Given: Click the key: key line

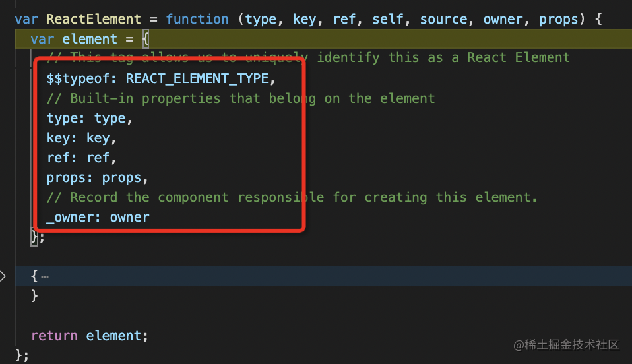Looking at the screenshot, I should 81,138.
